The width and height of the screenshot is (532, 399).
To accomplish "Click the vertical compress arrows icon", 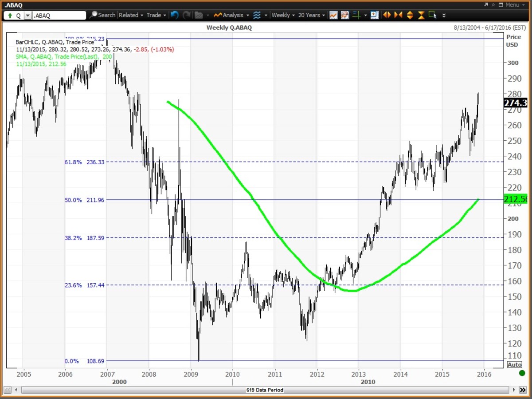I will (422, 15).
